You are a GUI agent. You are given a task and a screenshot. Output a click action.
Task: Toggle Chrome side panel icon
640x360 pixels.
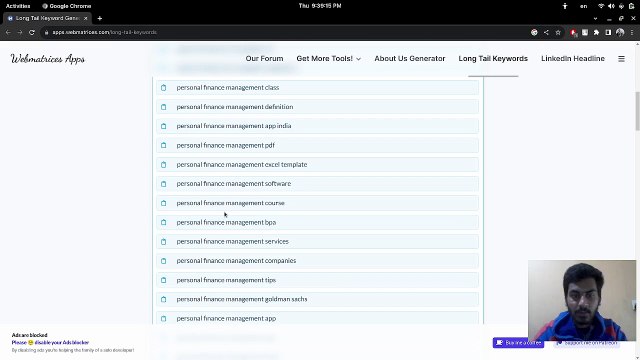(608, 32)
